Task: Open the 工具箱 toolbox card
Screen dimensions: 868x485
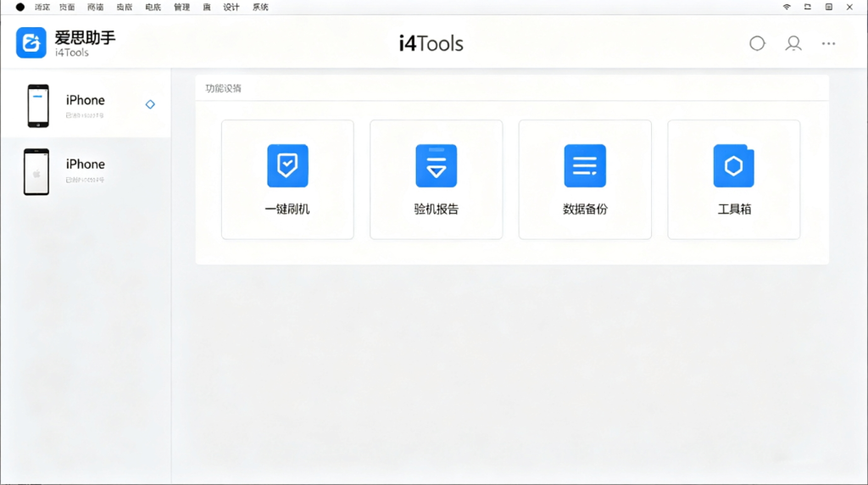Action: click(x=733, y=180)
